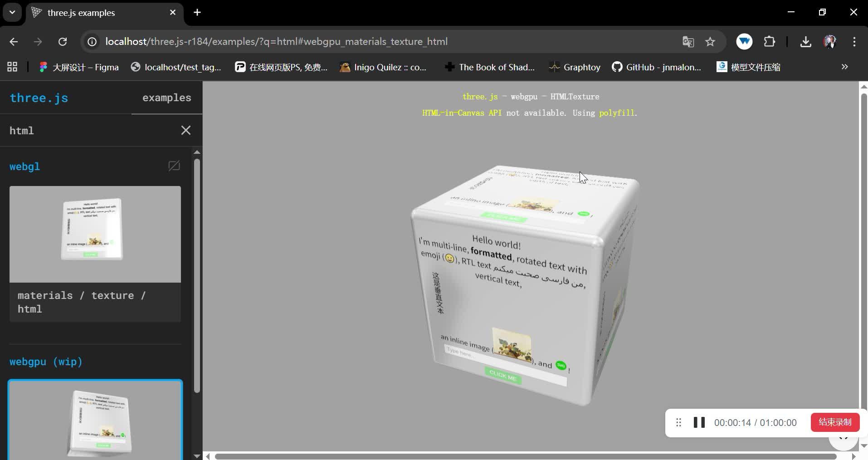Screen dimensions: 868x460
Task: Close the three.js examples tab
Action: click(x=173, y=13)
